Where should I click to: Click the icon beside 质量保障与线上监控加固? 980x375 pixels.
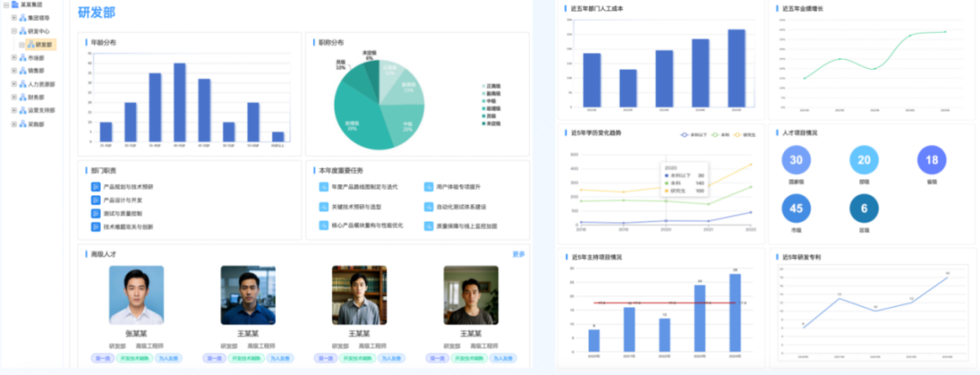pos(428,225)
